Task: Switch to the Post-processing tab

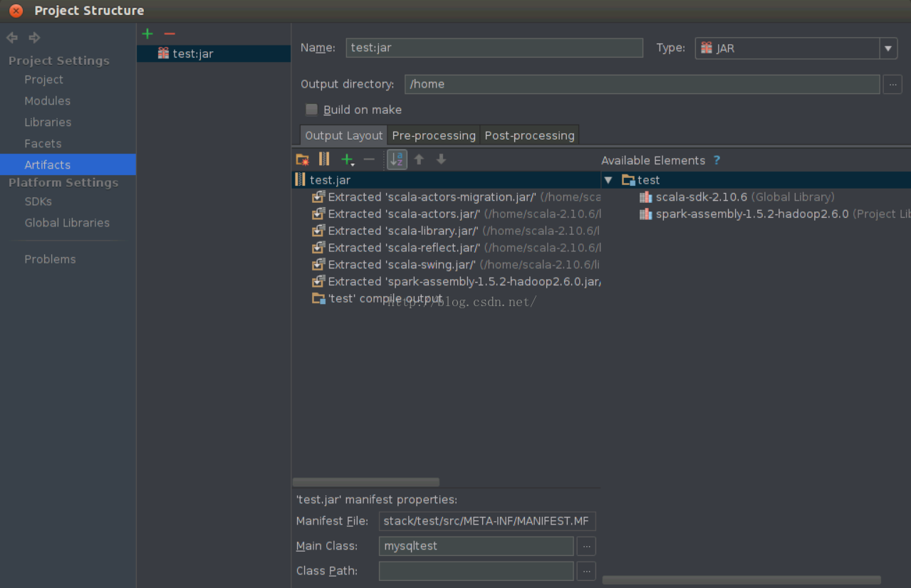Action: coord(529,135)
